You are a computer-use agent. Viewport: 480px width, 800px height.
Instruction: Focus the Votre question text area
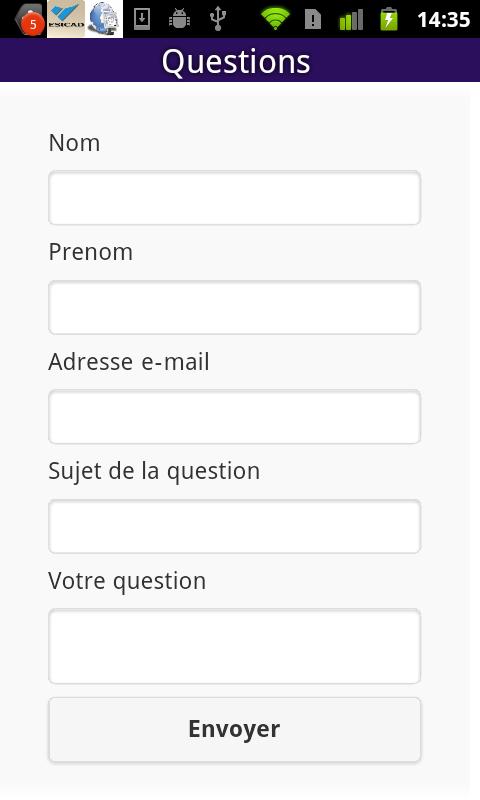235,646
